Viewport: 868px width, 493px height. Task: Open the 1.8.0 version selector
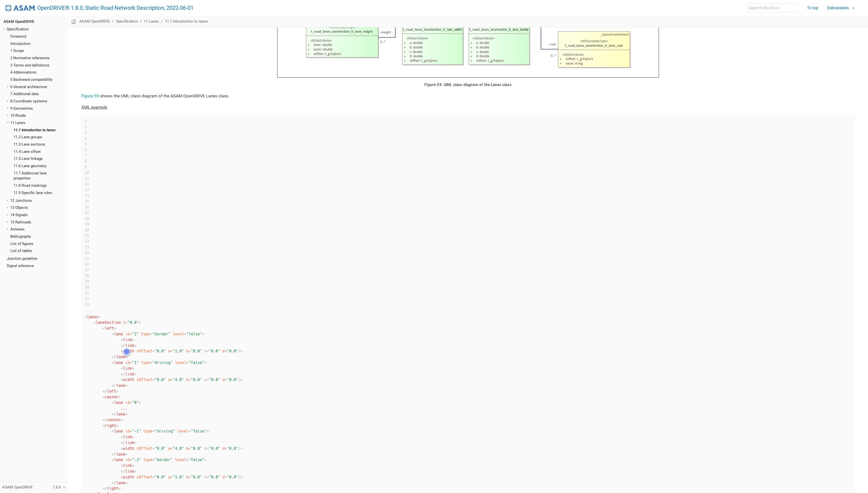[x=59, y=487]
